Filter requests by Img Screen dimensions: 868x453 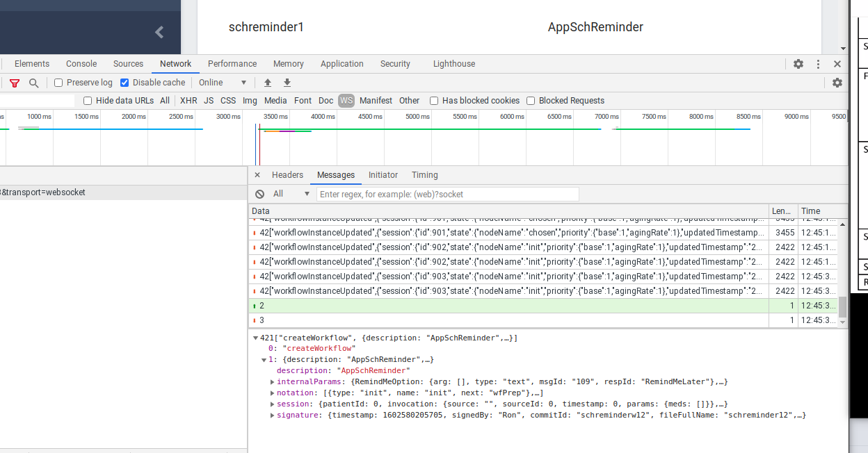250,101
